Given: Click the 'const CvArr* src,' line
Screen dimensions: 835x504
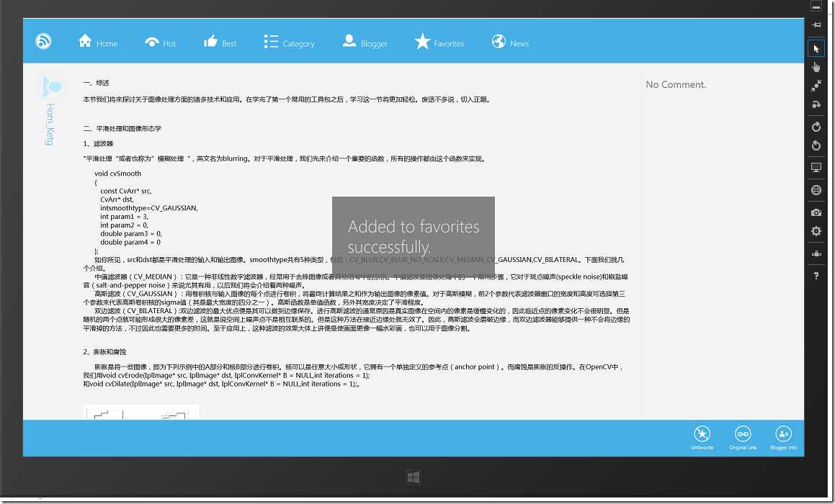Looking at the screenshot, I should pos(126,191).
